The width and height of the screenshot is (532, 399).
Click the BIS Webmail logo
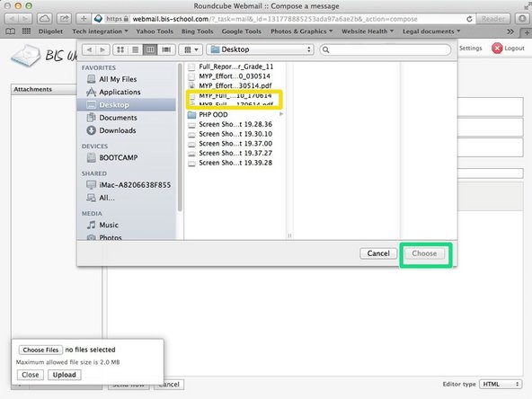tap(43, 55)
